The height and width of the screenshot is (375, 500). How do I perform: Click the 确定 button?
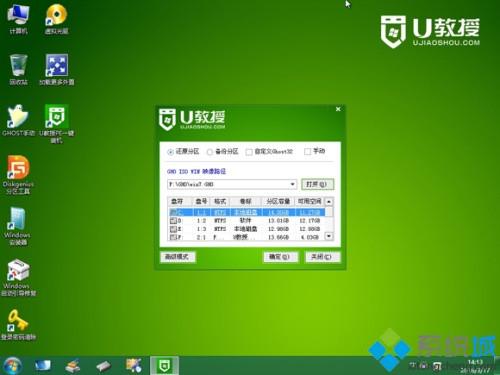tap(280, 257)
